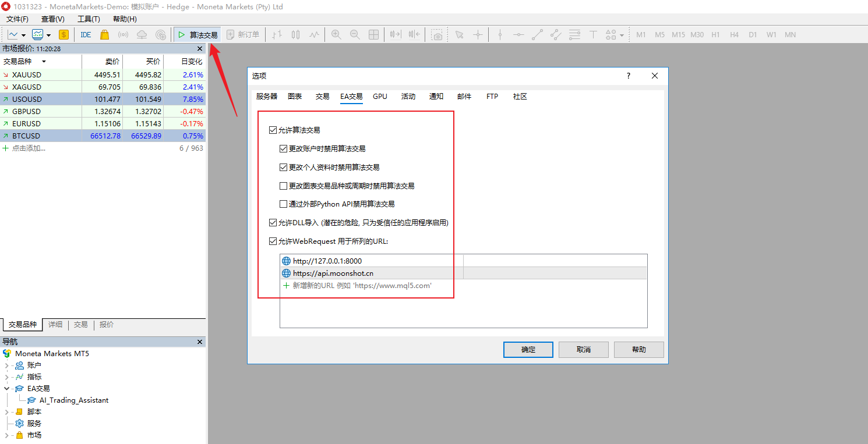Viewport: 868px width, 444px height.
Task: Click the 帮助 button in options dialog
Action: coord(639,350)
